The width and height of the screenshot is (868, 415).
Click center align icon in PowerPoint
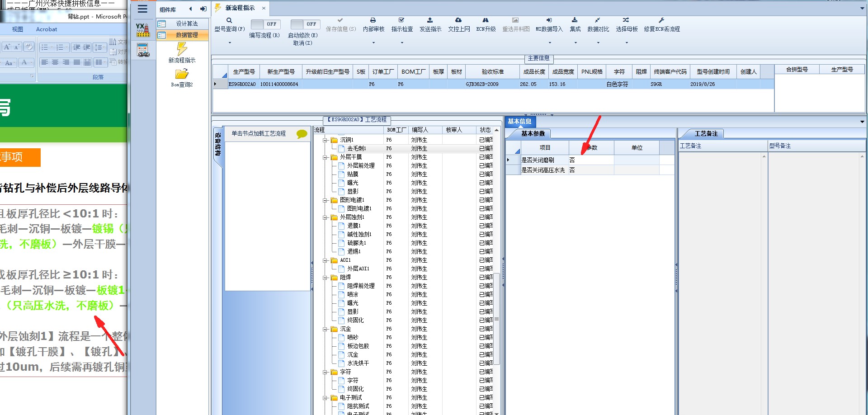pyautogui.click(x=55, y=62)
